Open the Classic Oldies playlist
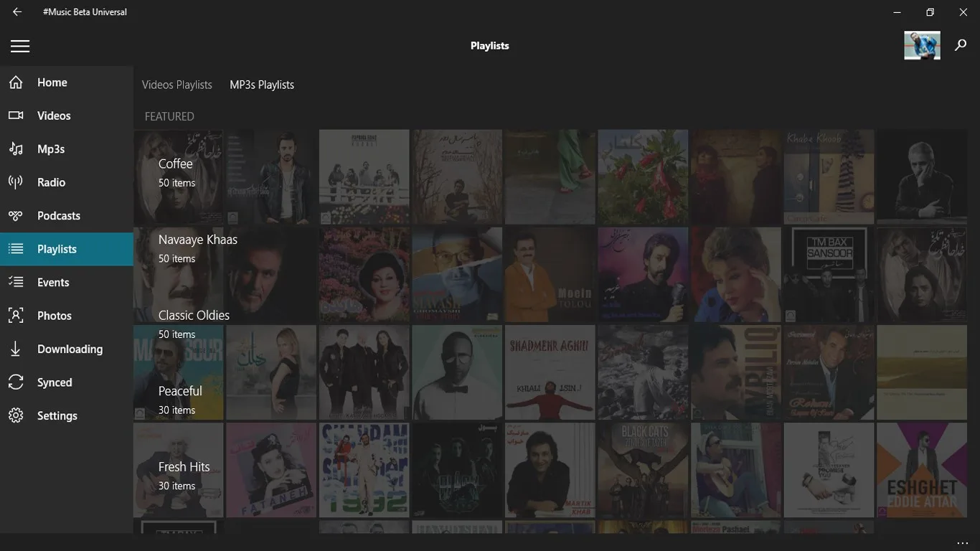The width and height of the screenshot is (980, 551). (x=194, y=315)
